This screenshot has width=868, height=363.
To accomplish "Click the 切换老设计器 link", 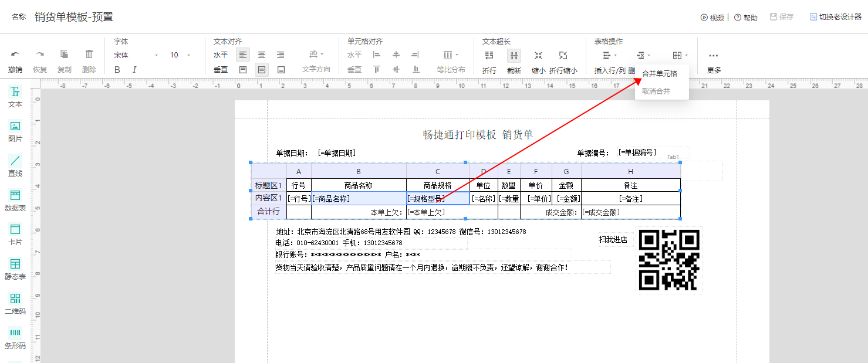I will pyautogui.click(x=837, y=16).
